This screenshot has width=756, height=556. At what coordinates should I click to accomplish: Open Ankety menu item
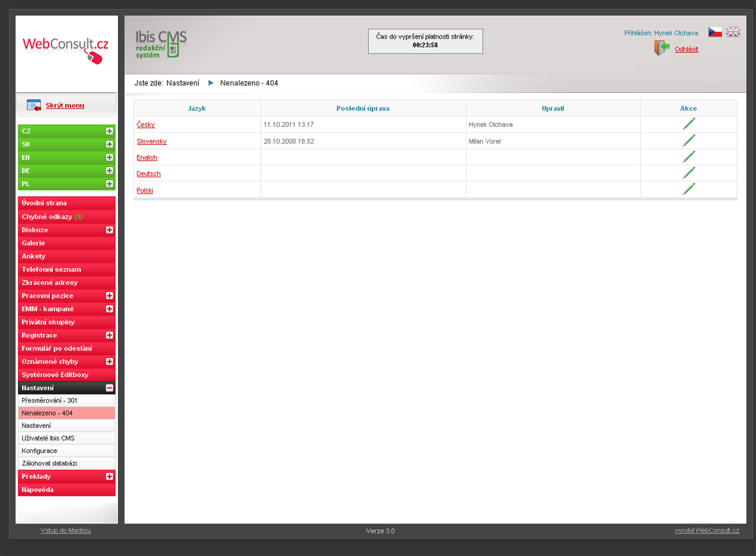67,256
